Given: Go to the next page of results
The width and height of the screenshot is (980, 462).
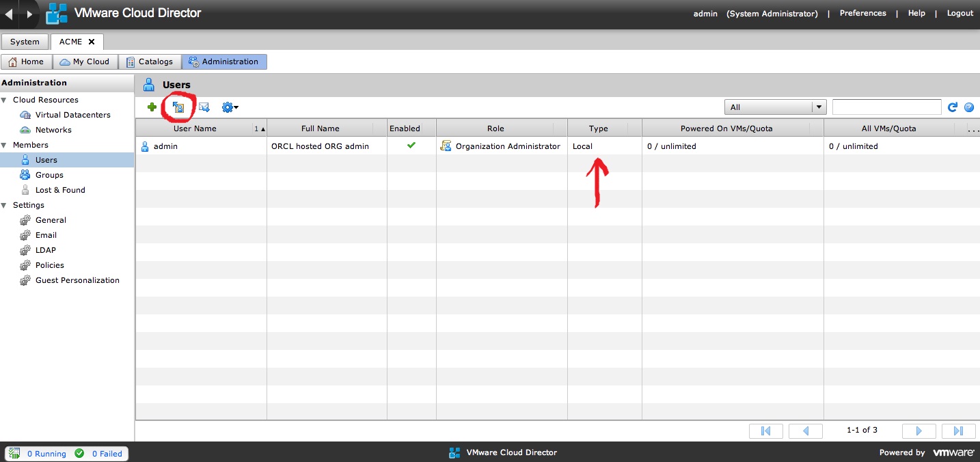Looking at the screenshot, I should pos(919,431).
